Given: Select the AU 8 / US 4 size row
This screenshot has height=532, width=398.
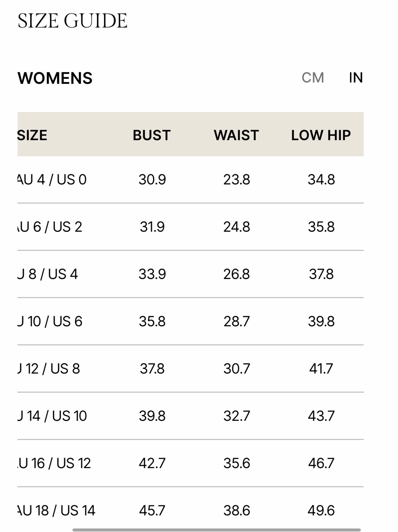Looking at the screenshot, I should (x=190, y=274).
